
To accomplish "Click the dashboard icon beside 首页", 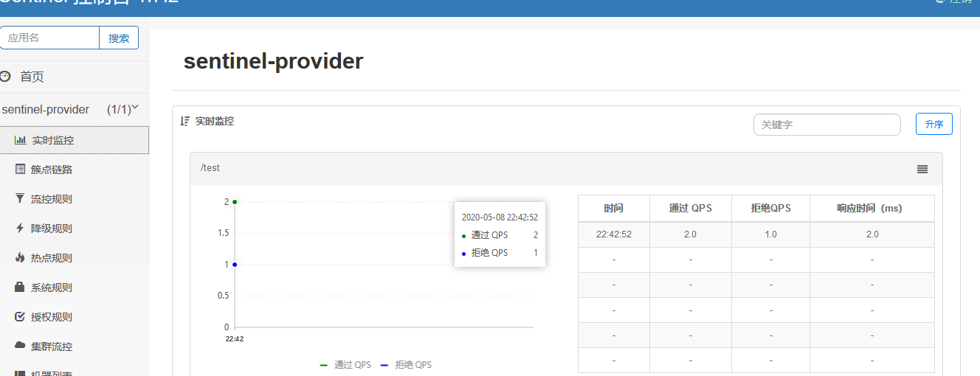I will coord(5,77).
